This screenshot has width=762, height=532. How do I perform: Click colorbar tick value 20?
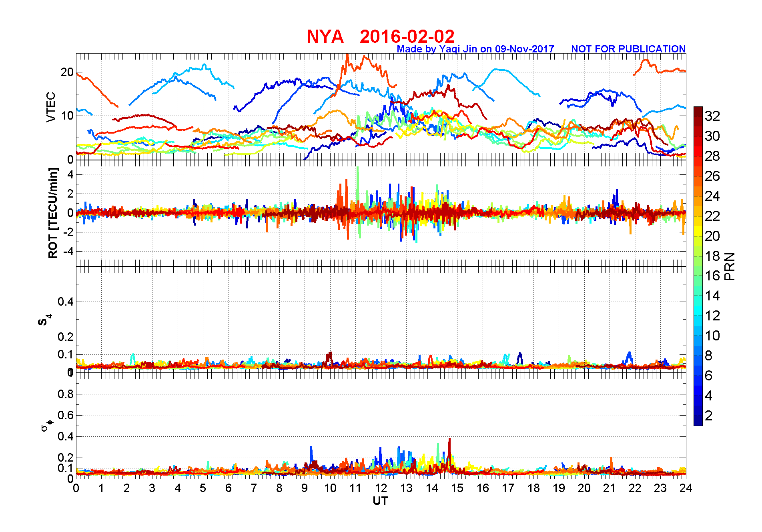tap(712, 236)
